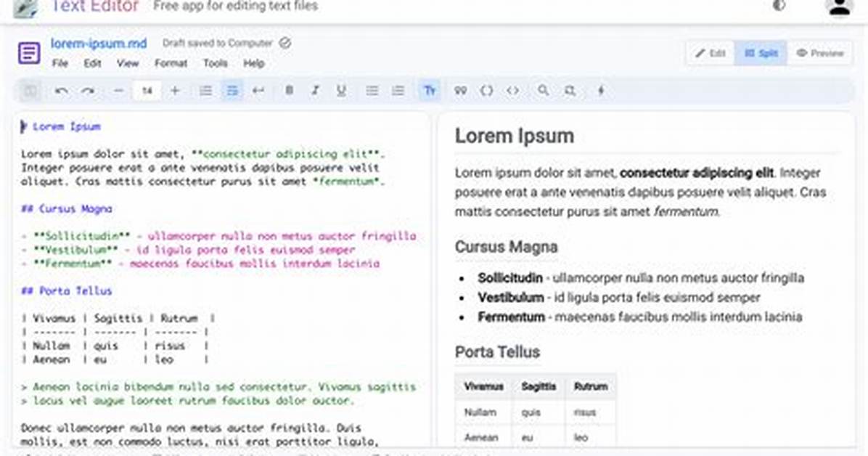Click '> Aenean lacinia bibendum' blockquote source line

click(218, 387)
